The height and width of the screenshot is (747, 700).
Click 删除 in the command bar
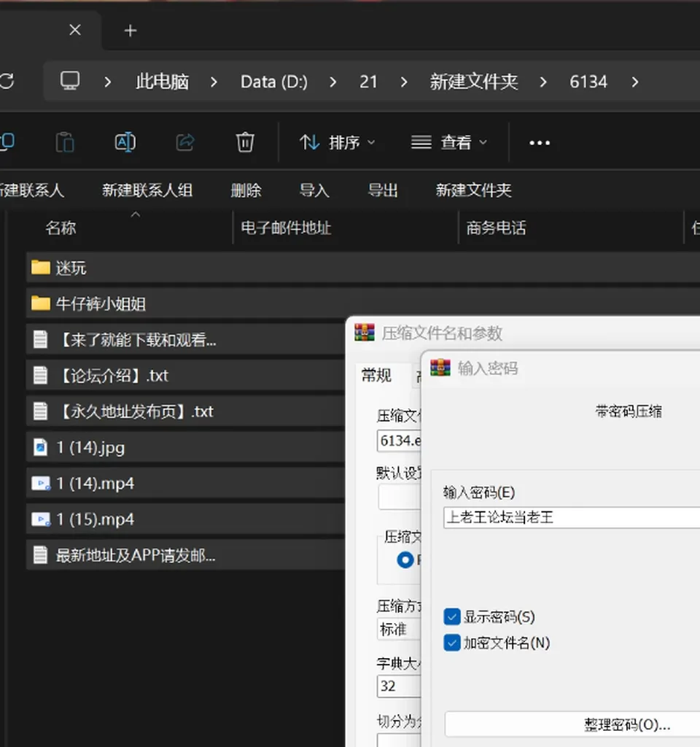[246, 190]
